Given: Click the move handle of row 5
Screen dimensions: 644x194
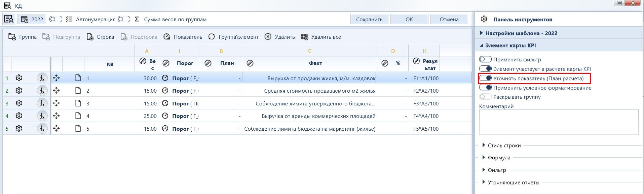Looking at the screenshot, I should pyautogui.click(x=56, y=128).
